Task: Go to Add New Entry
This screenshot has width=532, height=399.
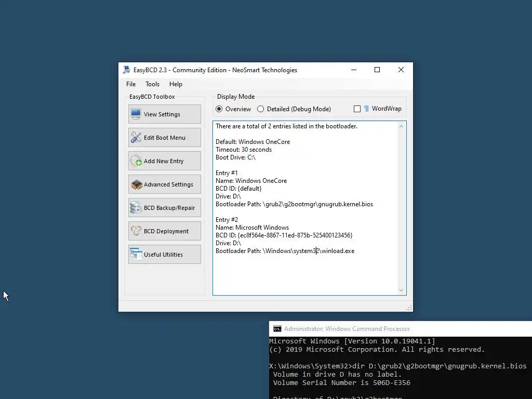Action: coord(165,161)
